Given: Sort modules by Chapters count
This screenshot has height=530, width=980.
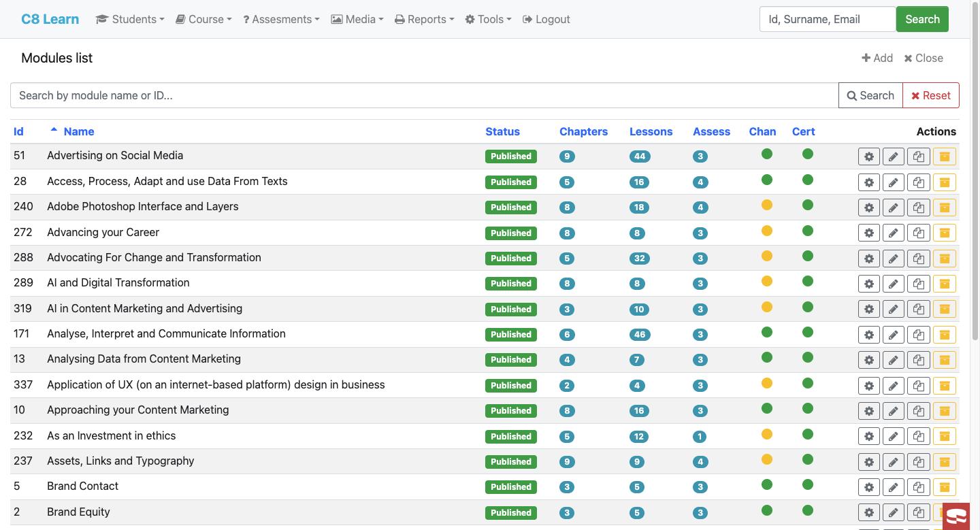Looking at the screenshot, I should point(583,131).
